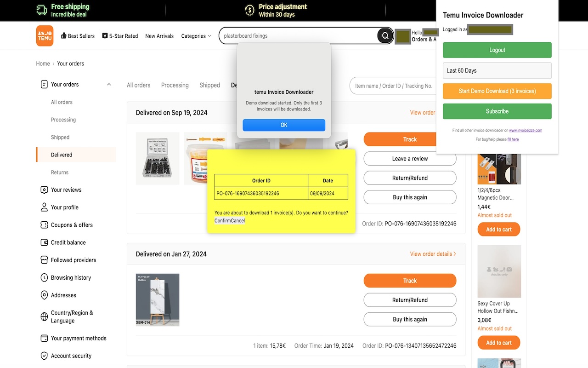Open New Arrivals page
Viewport: 588px width, 368px height.
coord(159,36)
